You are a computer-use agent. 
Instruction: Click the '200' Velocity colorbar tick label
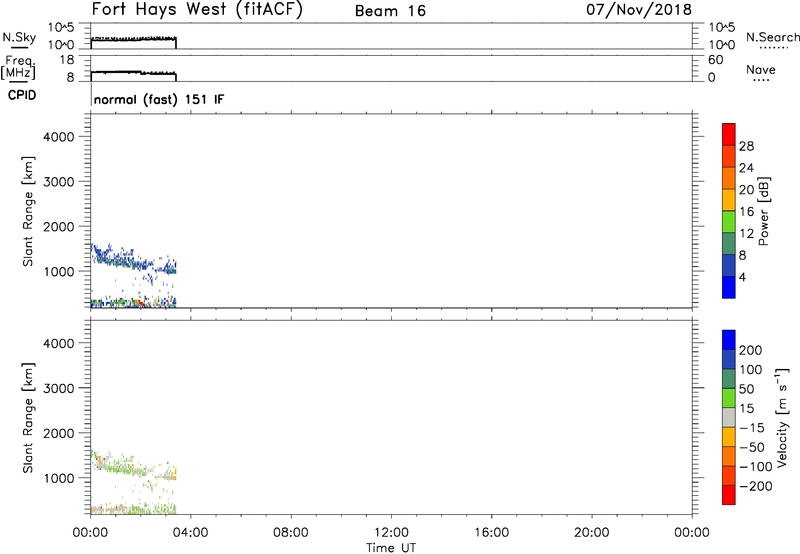tap(751, 350)
